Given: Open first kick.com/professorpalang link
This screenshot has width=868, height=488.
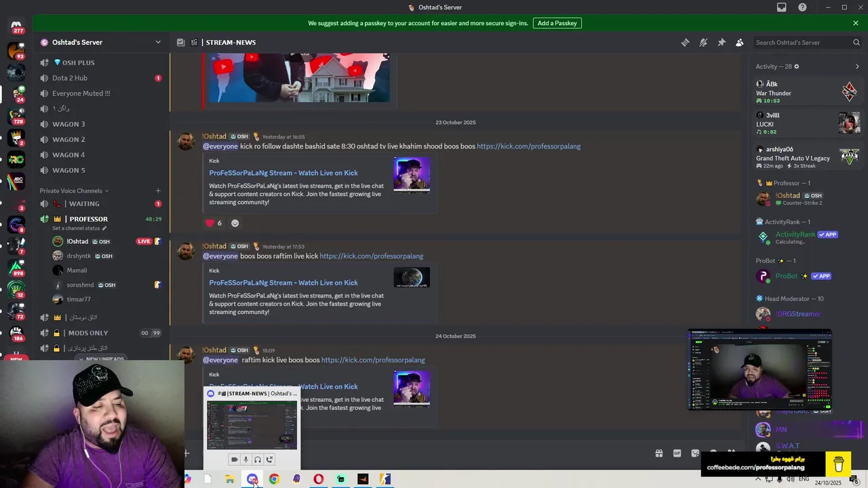Looking at the screenshot, I should [528, 146].
